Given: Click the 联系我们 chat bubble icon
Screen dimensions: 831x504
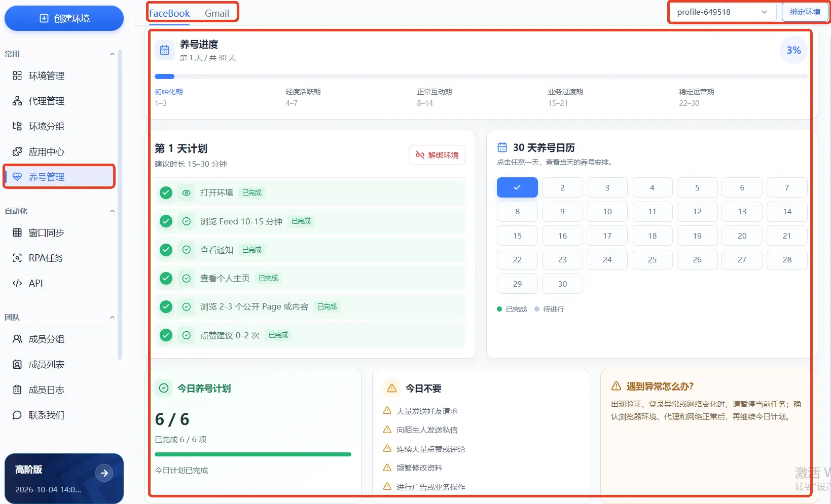Looking at the screenshot, I should point(17,415).
